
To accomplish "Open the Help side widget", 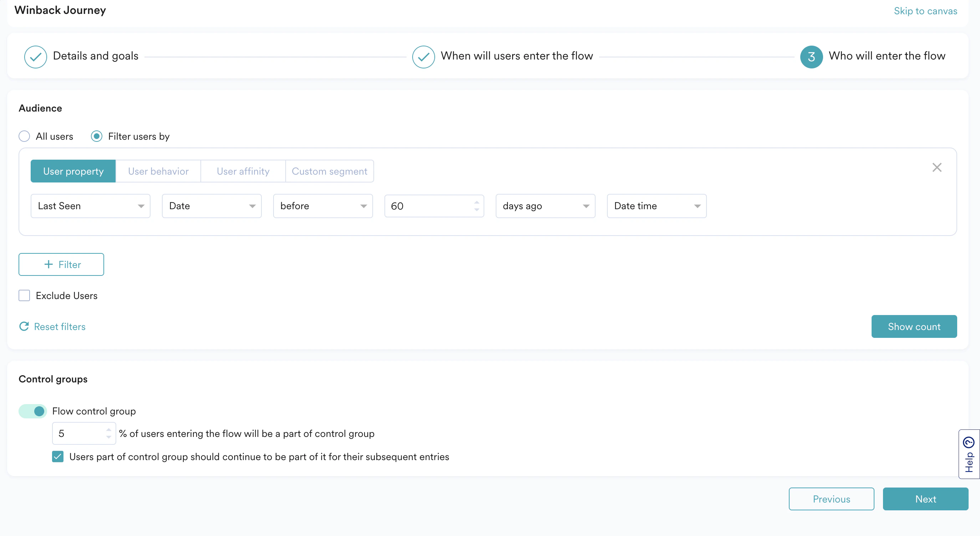I will click(x=969, y=454).
